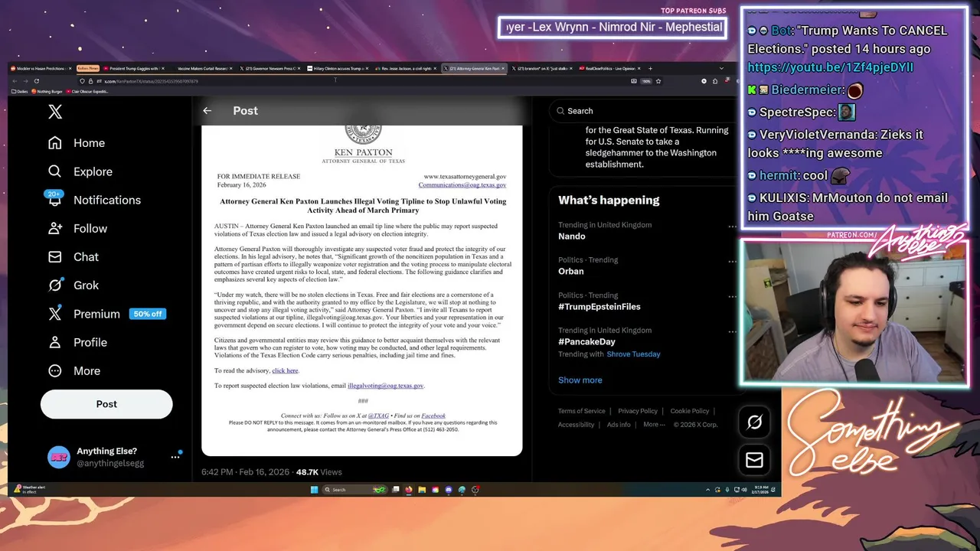Screen dimensions: 980x551
Task: Open the #TrumpEpsteinFiles trend
Action: [x=599, y=307]
